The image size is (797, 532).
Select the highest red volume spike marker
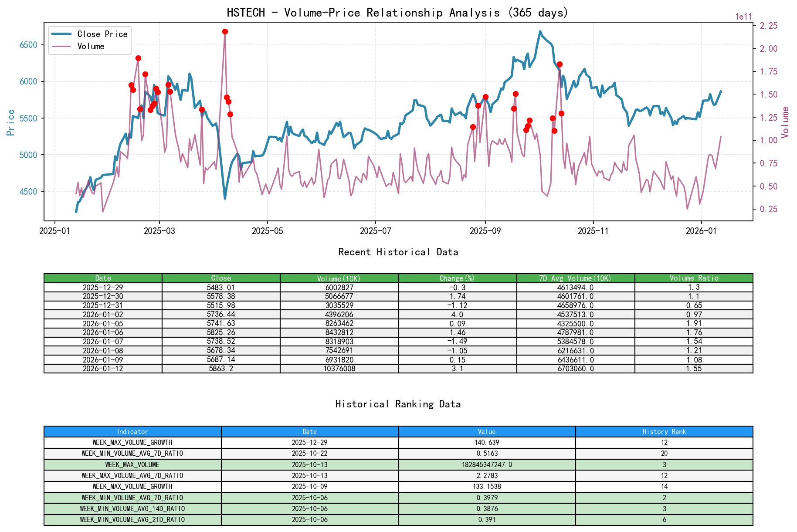click(225, 31)
